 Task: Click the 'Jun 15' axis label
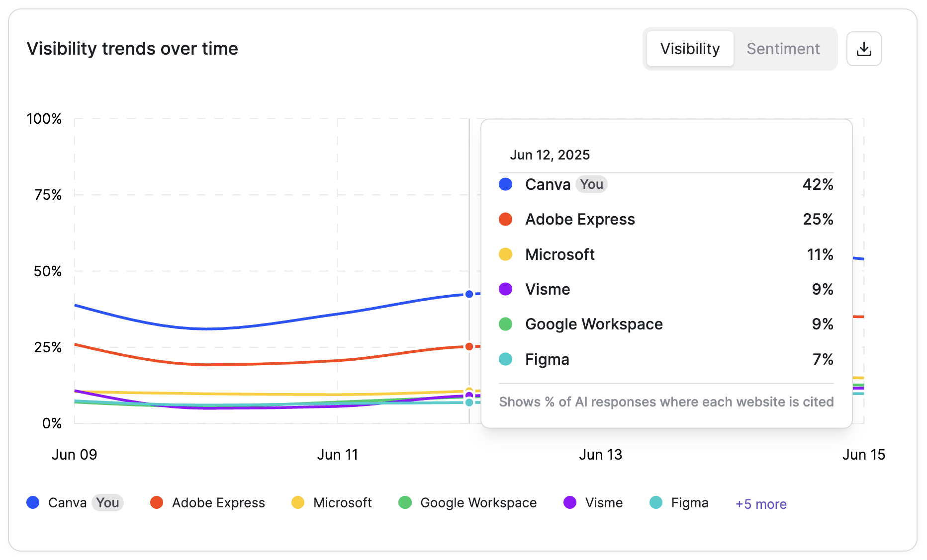point(864,455)
